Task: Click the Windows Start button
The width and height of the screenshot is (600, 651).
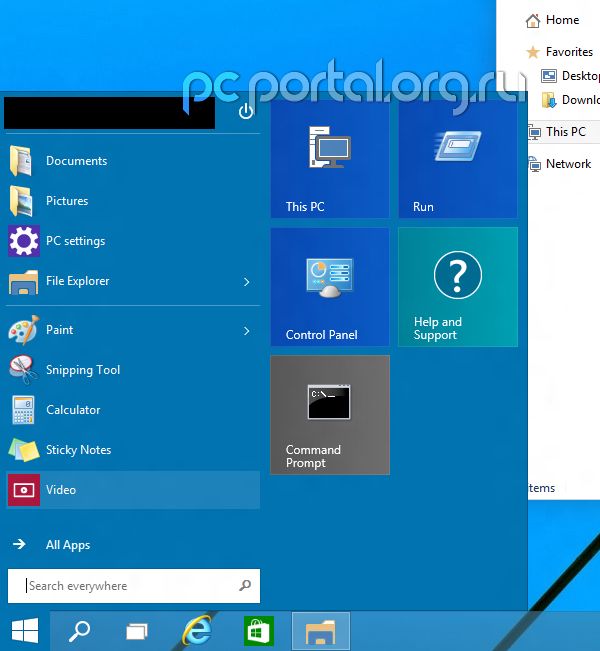Action: pyautogui.click(x=25, y=631)
